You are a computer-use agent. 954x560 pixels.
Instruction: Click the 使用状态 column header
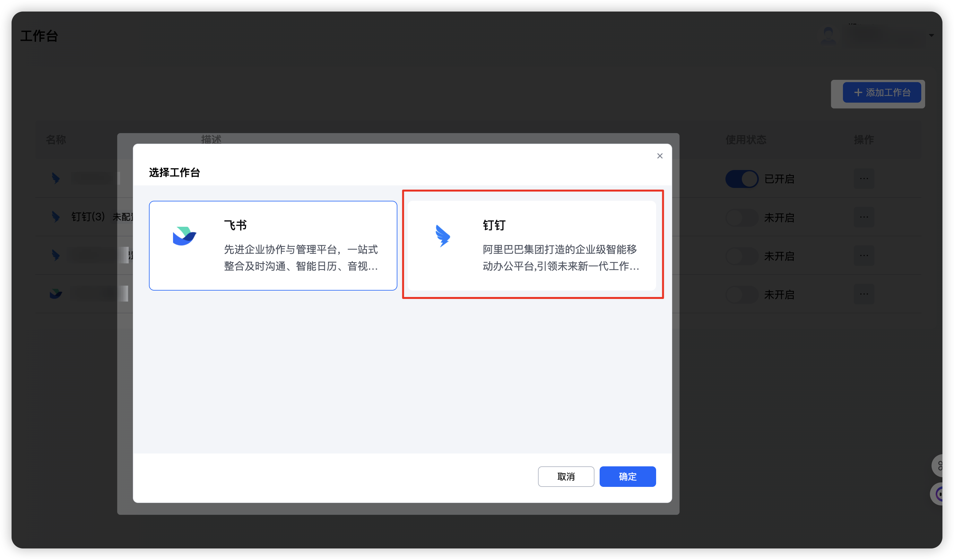pos(745,140)
